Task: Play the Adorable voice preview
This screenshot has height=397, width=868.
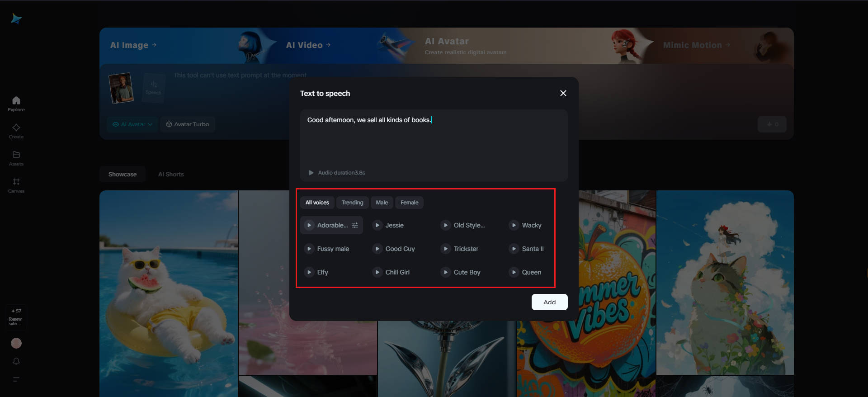Action: tap(309, 225)
